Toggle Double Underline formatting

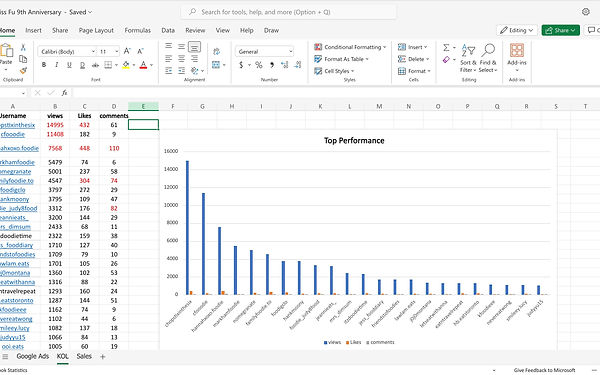(x=82, y=65)
